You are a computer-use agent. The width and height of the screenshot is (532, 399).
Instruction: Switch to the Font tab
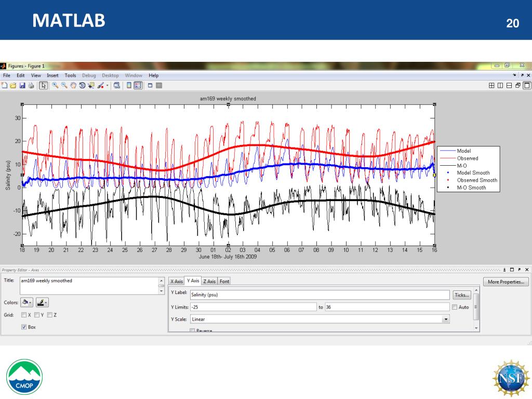pyautogui.click(x=224, y=281)
